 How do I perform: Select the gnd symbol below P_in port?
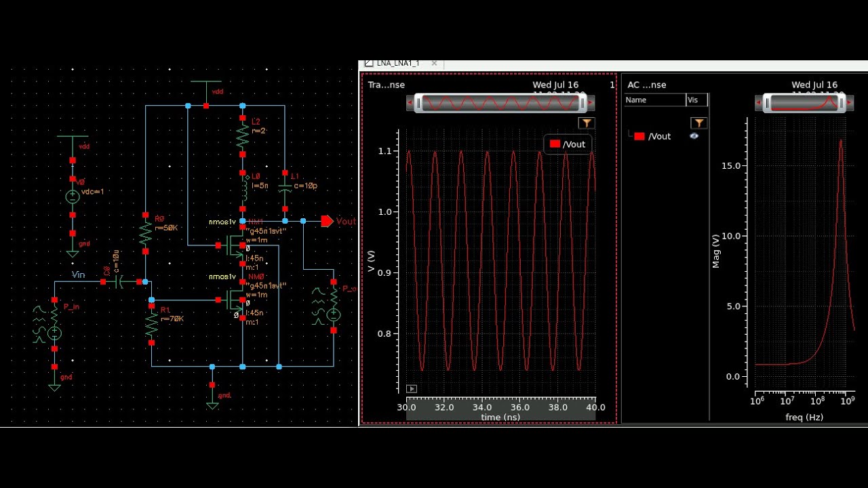click(x=54, y=380)
